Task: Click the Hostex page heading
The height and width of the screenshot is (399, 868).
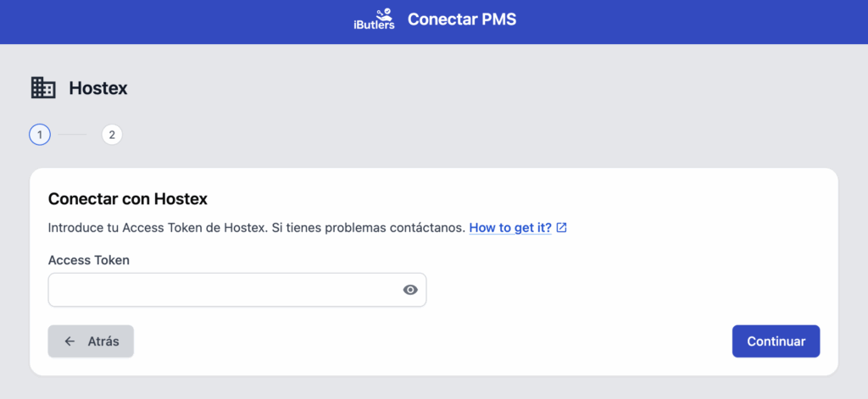Action: pos(98,88)
